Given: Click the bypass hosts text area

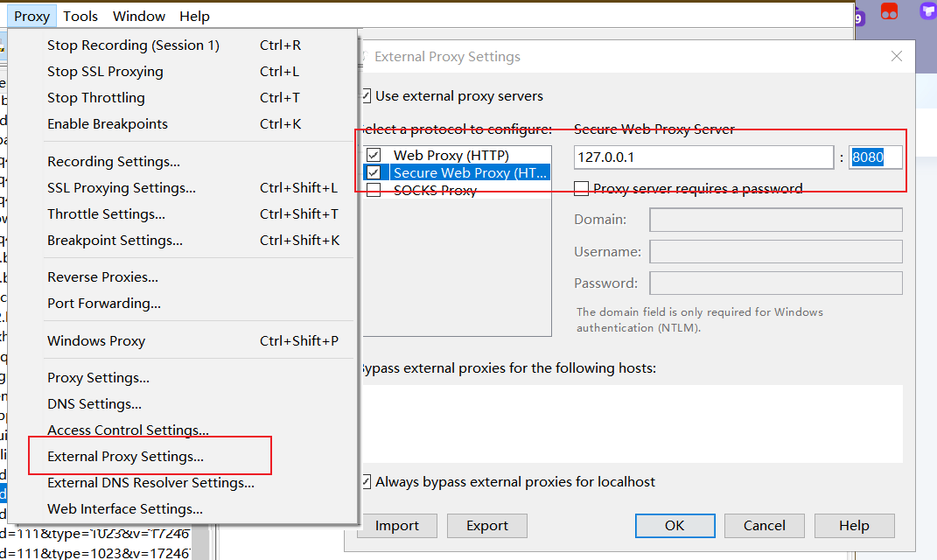Looking at the screenshot, I should (633, 423).
